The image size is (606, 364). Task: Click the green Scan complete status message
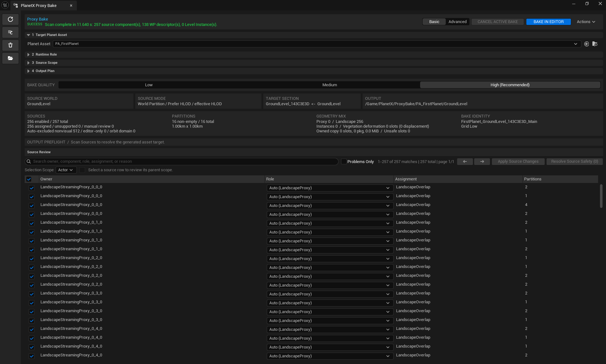[x=131, y=25]
